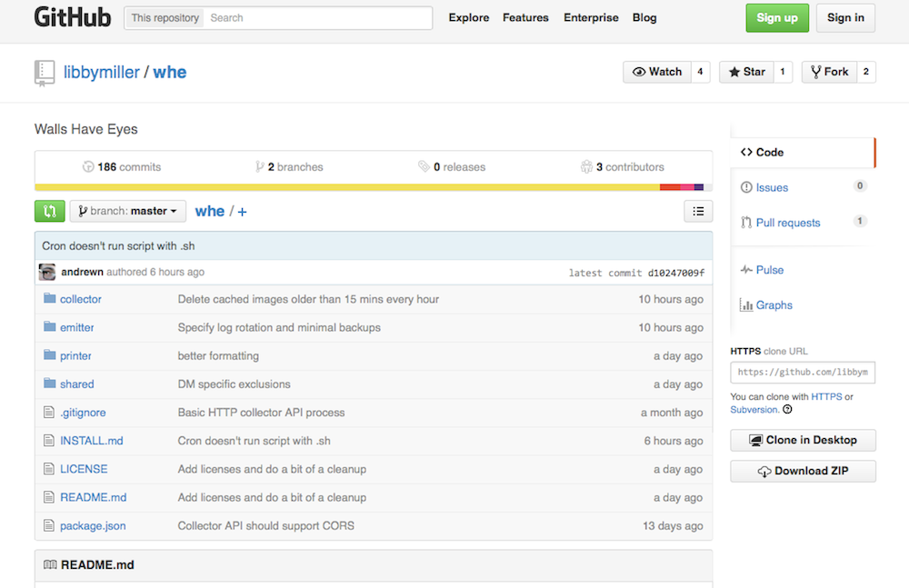Click the GitHub logo
Image resolution: width=909 pixels, height=588 pixels.
73,17
